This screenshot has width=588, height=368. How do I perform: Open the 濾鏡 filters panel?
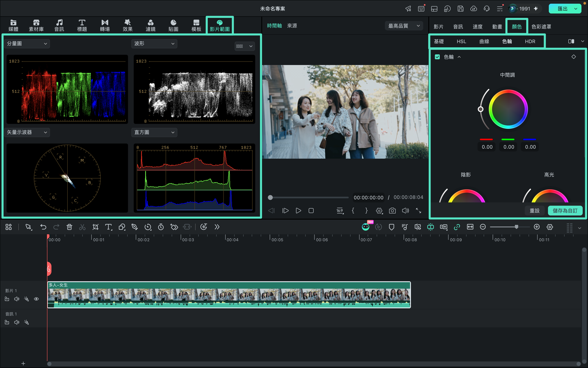150,25
